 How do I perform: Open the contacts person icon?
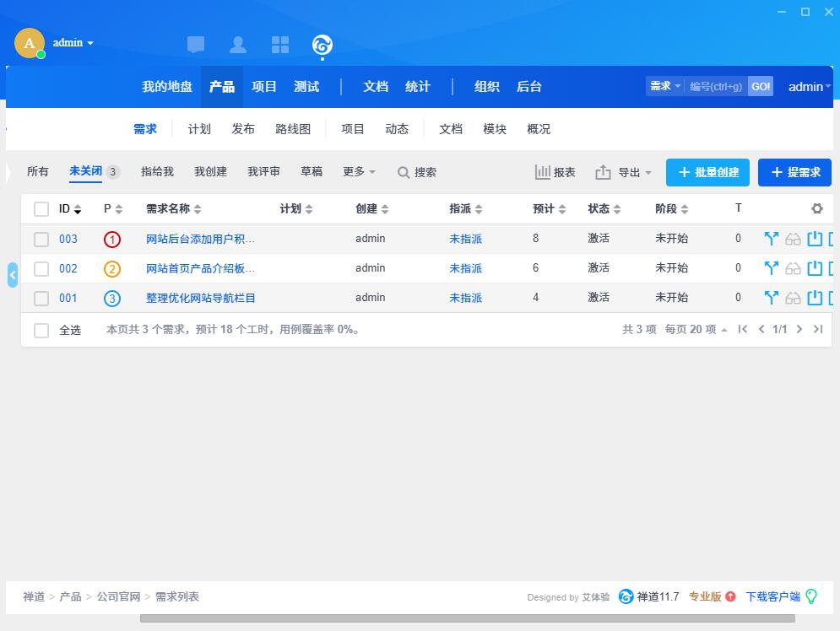pyautogui.click(x=238, y=45)
